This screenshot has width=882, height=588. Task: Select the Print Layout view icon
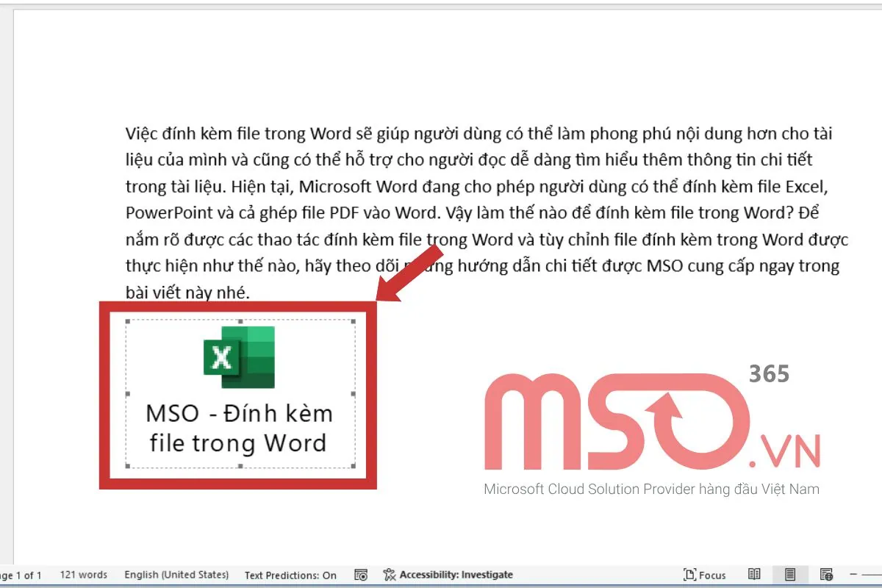791,574
